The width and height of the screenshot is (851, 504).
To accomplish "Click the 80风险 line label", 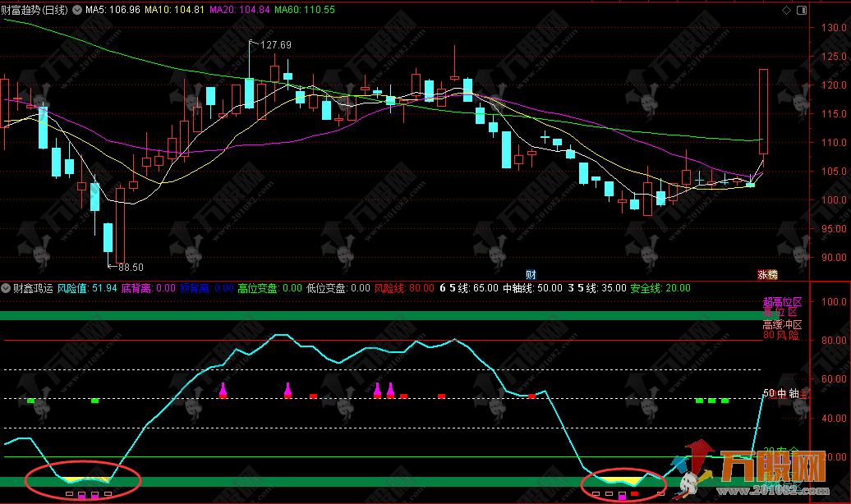I will pyautogui.click(x=781, y=335).
